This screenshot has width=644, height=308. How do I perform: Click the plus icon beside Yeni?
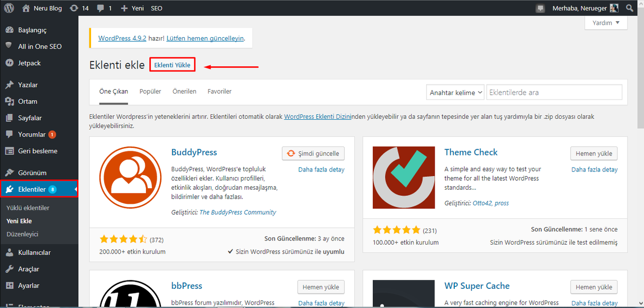pyautogui.click(x=124, y=8)
